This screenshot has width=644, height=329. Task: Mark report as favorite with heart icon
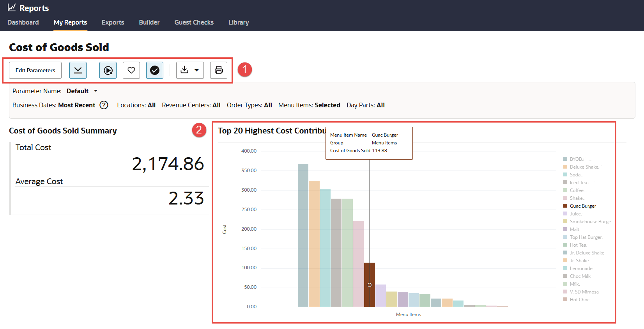click(131, 70)
